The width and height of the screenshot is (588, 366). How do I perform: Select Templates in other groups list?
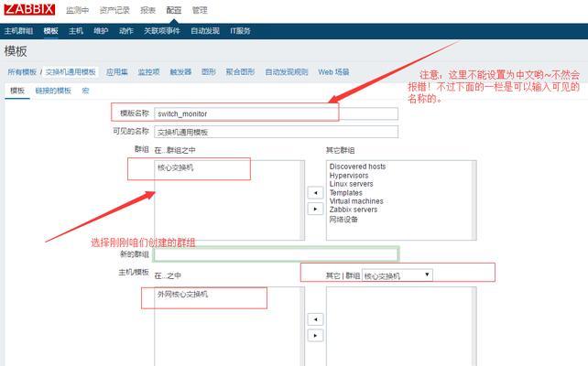(346, 192)
